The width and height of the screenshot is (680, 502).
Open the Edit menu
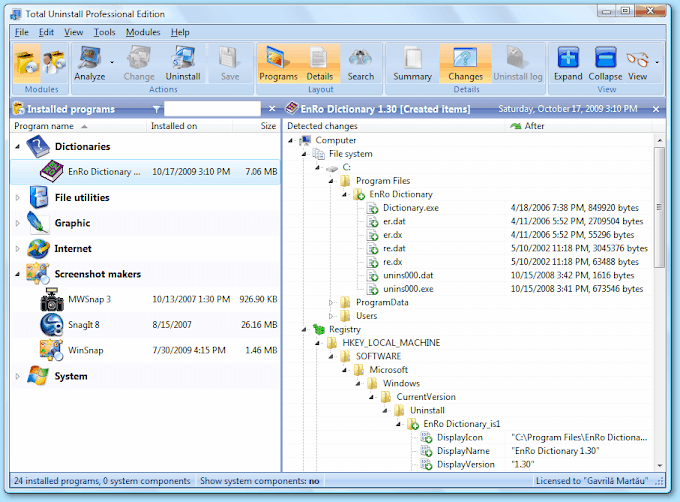pos(46,32)
